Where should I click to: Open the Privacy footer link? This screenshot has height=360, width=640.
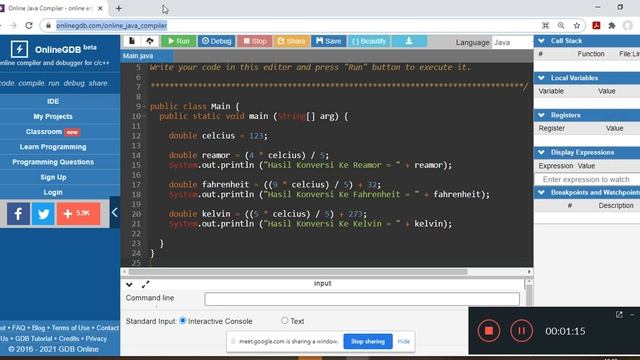click(x=96, y=338)
